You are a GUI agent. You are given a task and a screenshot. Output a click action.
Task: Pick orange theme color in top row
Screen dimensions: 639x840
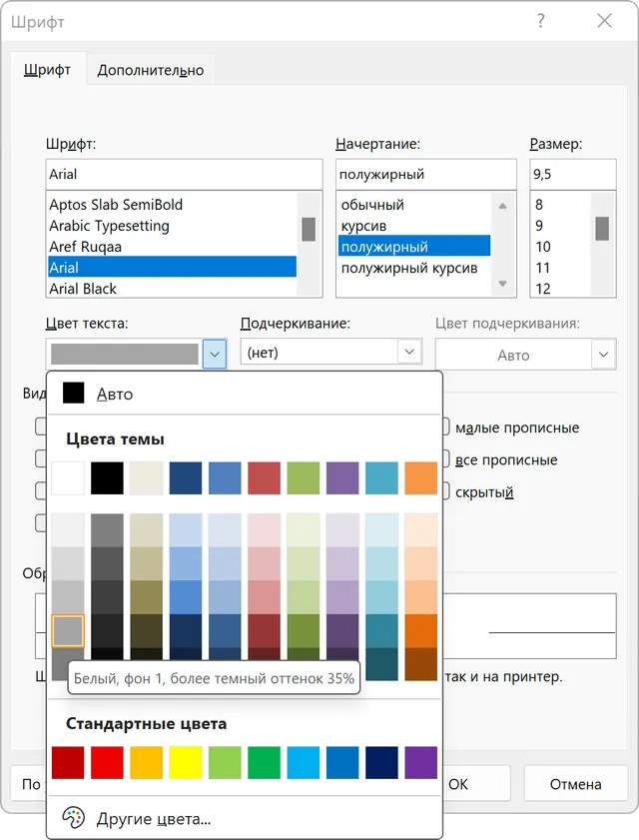[x=421, y=477]
